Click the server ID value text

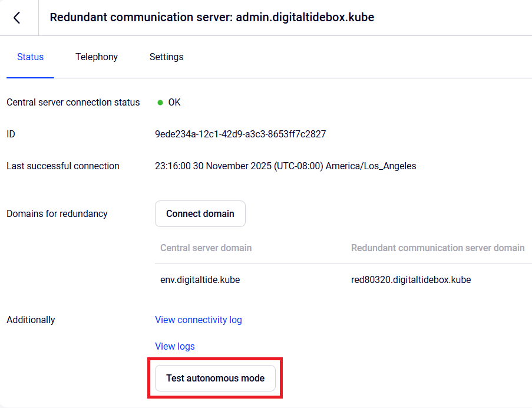point(240,134)
